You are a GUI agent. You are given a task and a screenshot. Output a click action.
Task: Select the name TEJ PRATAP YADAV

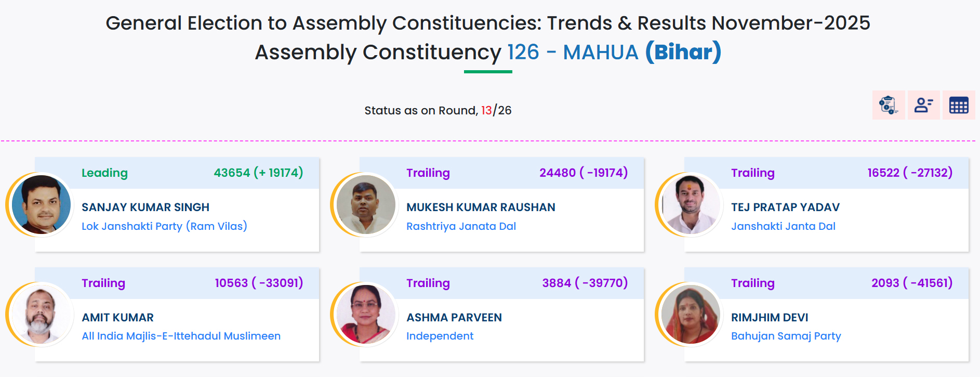coord(785,207)
